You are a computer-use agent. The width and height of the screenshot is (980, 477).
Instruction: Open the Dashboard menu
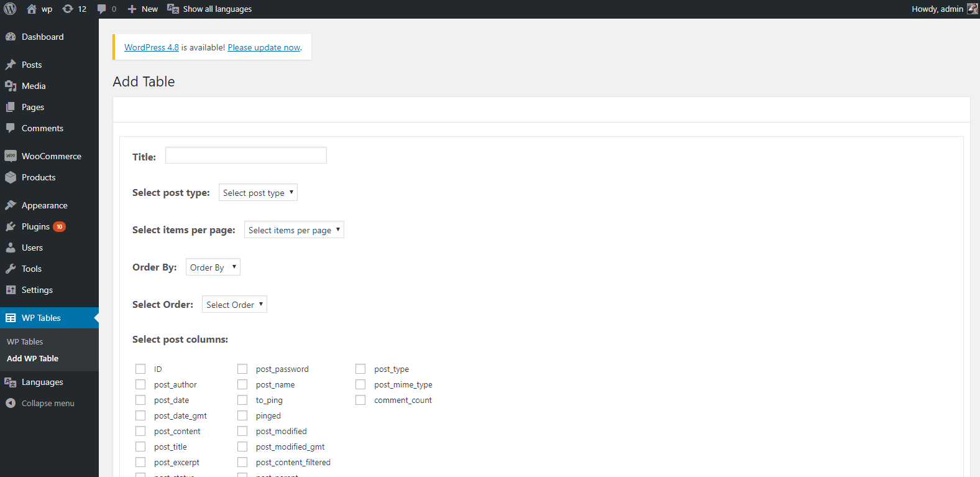click(x=49, y=37)
